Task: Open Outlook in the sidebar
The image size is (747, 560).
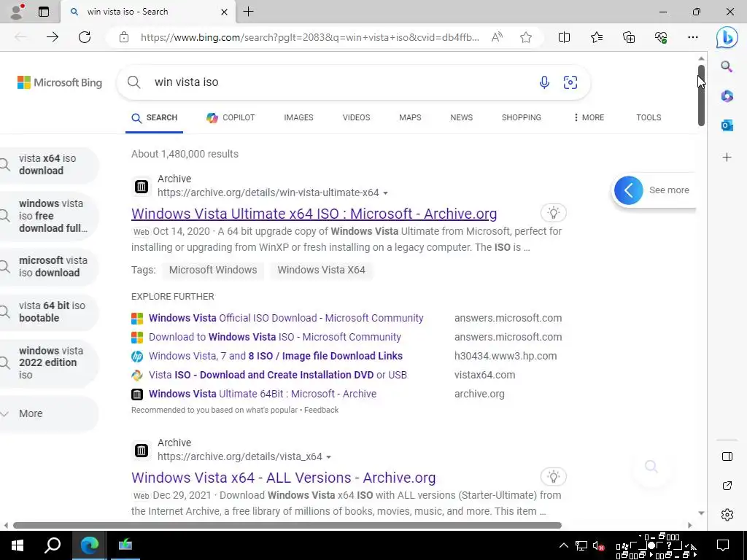Action: tap(727, 125)
